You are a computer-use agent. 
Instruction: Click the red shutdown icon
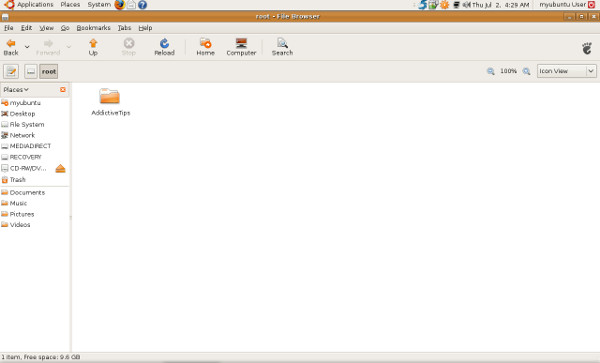592,5
